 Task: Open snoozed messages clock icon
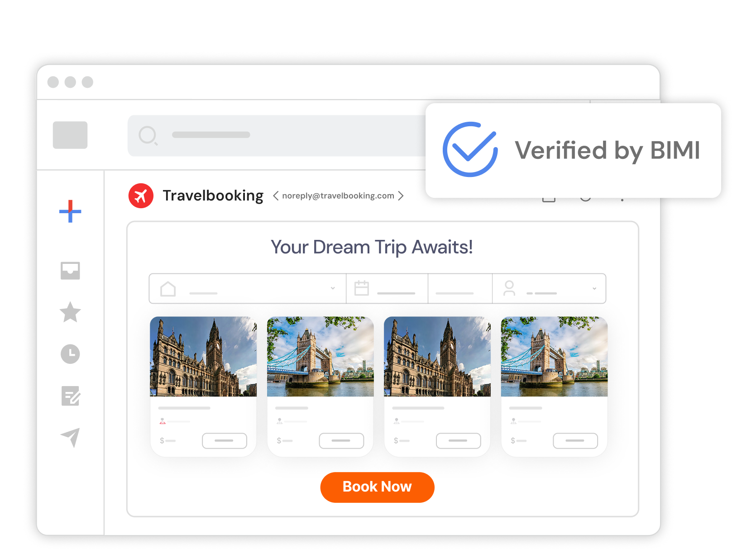pyautogui.click(x=70, y=354)
